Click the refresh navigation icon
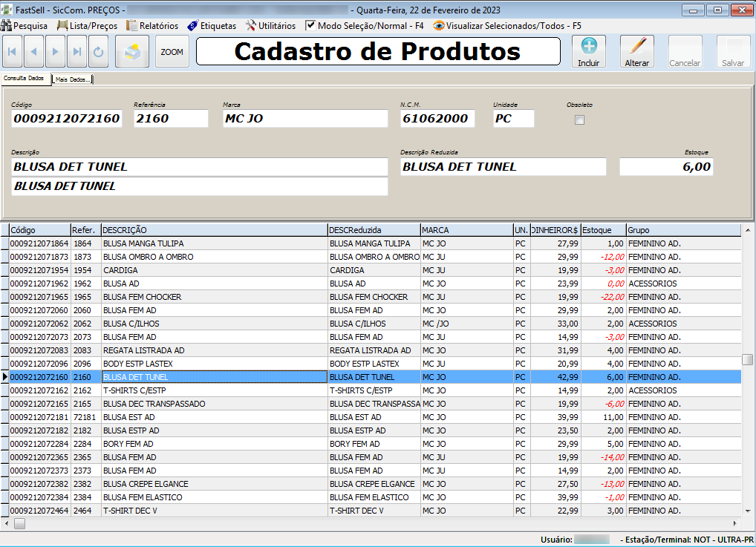Image resolution: width=756 pixels, height=547 pixels. click(100, 51)
